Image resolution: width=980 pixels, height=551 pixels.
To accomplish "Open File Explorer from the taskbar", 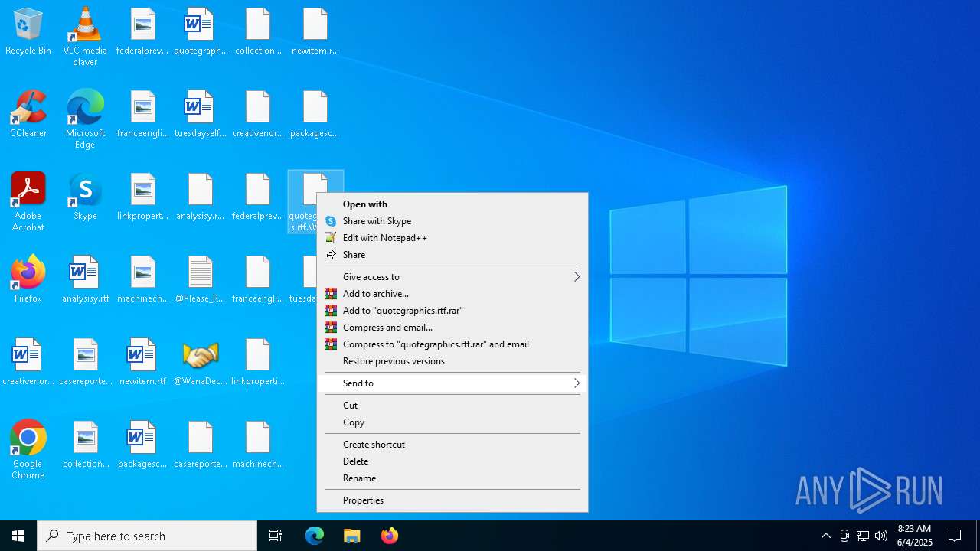I will 352,536.
